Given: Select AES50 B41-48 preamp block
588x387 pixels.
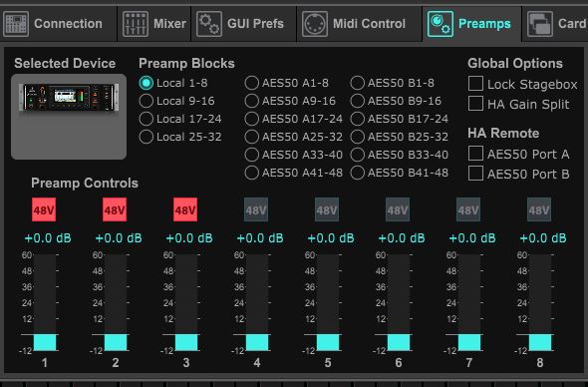Looking at the screenshot, I should [358, 173].
